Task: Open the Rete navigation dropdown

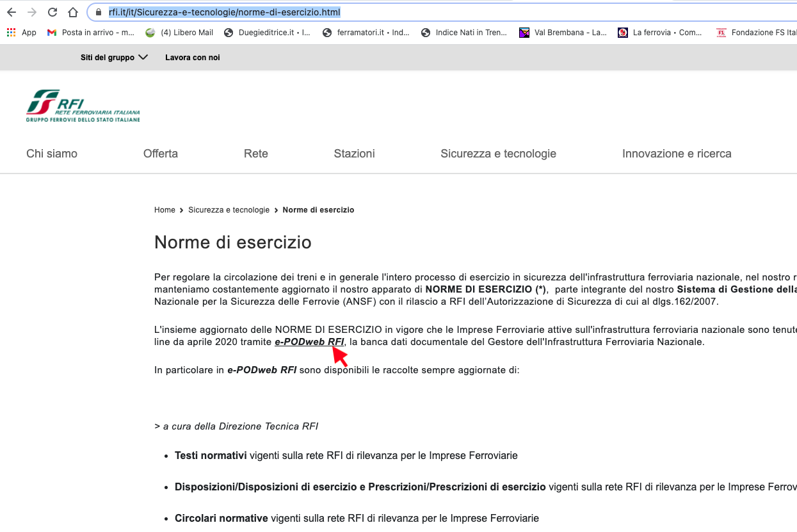Action: pos(255,154)
